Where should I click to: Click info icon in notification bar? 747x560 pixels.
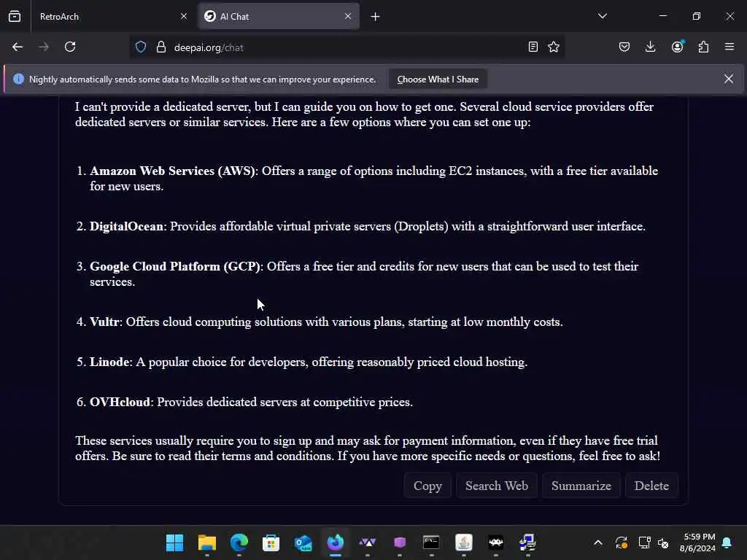pos(18,79)
